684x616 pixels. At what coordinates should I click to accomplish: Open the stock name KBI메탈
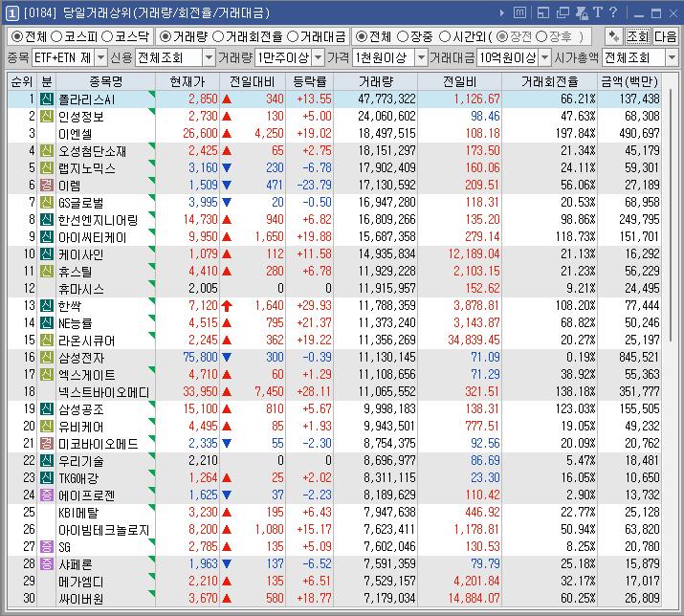tap(78, 513)
